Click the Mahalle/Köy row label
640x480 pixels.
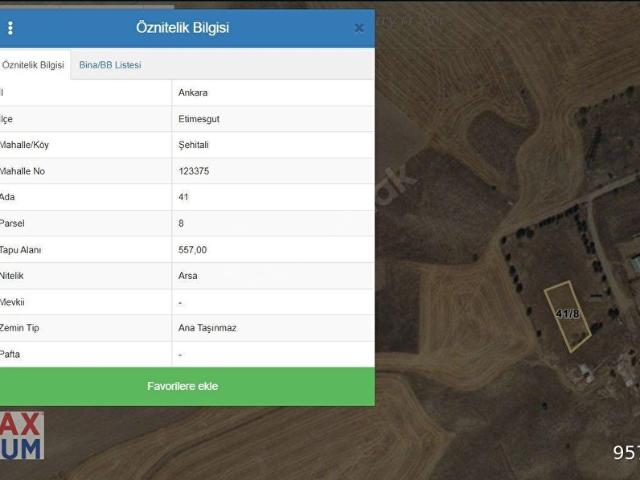tap(24, 145)
